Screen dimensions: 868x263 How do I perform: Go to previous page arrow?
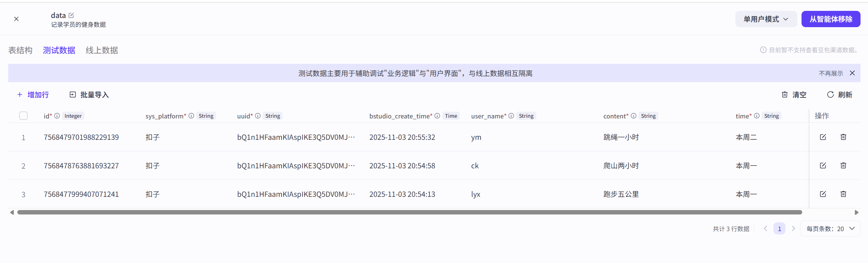(x=766, y=228)
